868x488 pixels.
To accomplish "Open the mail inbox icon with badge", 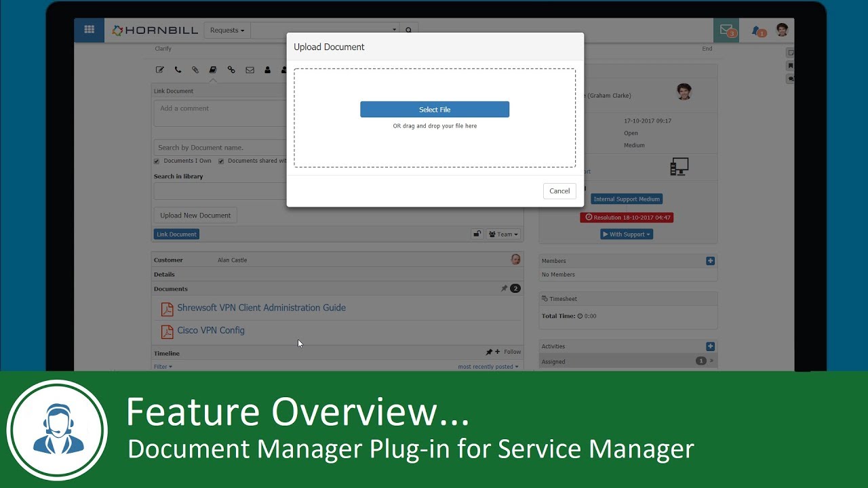I will (727, 30).
